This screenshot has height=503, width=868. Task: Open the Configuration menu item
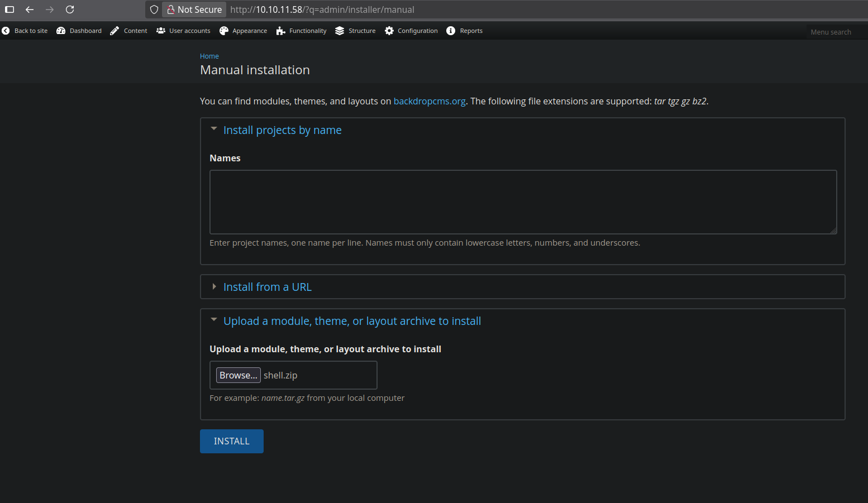coord(417,31)
